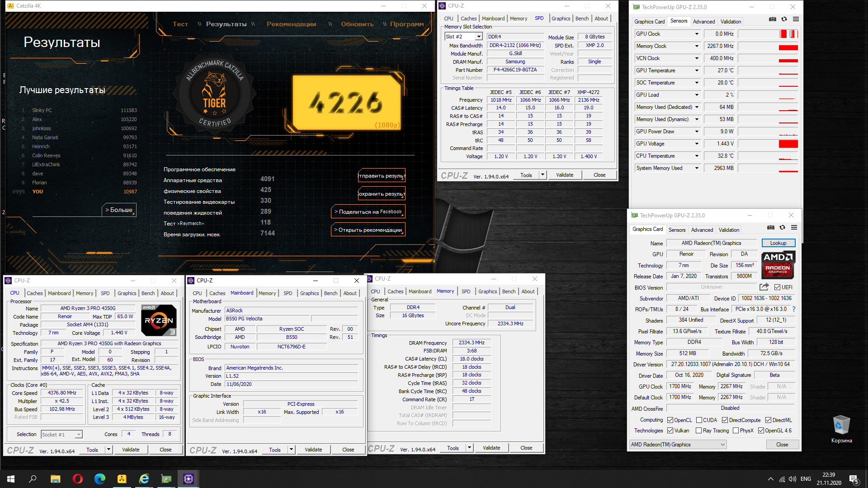Open the Windows Start menu
Screen dimensions: 868x488
[x=11, y=479]
